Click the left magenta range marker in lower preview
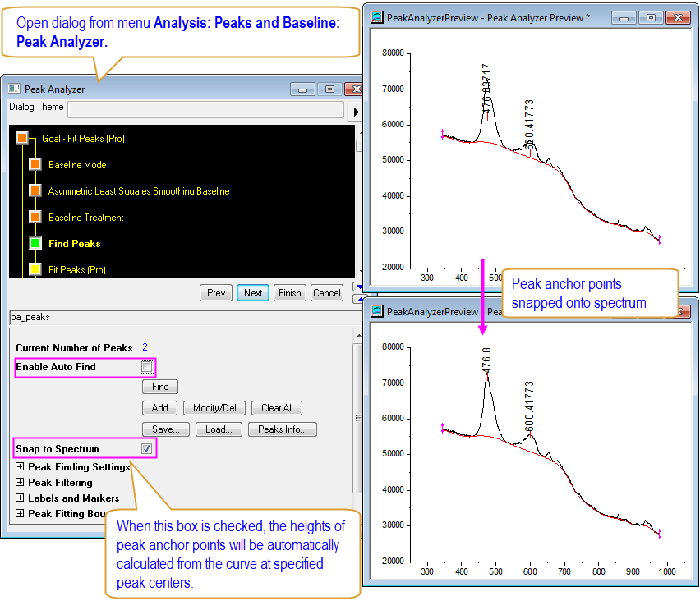Image resolution: width=700 pixels, height=601 pixels. pyautogui.click(x=442, y=428)
